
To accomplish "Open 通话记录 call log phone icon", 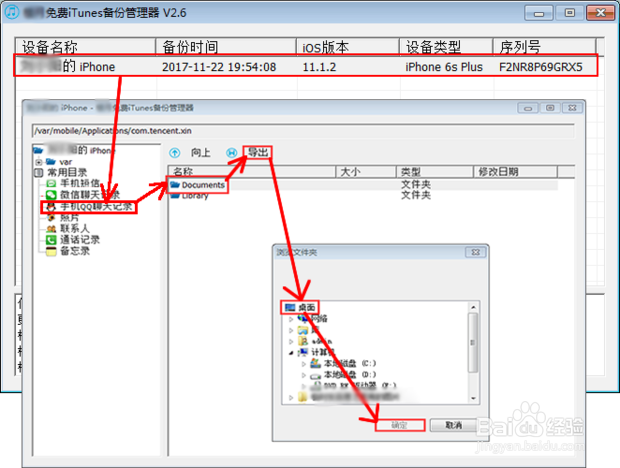I will coord(51,240).
